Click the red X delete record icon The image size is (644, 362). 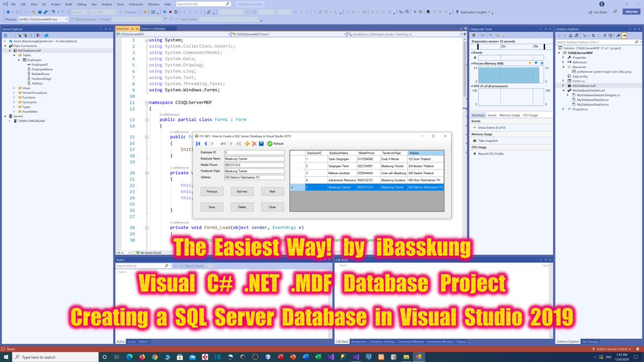pos(254,144)
